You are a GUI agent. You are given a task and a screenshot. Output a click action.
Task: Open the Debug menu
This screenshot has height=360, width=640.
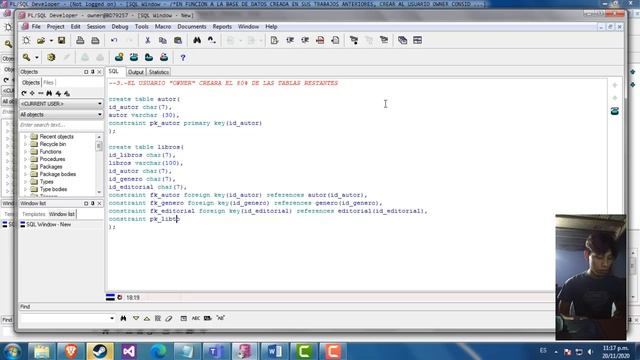pos(120,27)
